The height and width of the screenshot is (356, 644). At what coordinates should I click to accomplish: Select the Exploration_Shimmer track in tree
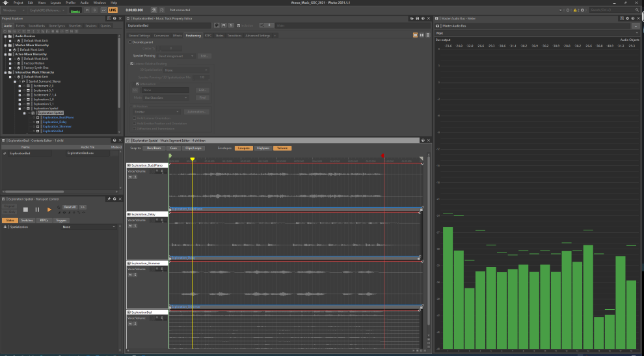57,127
